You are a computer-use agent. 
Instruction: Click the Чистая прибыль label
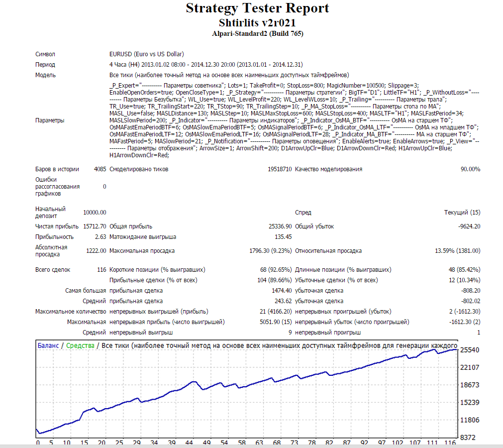pos(57,226)
